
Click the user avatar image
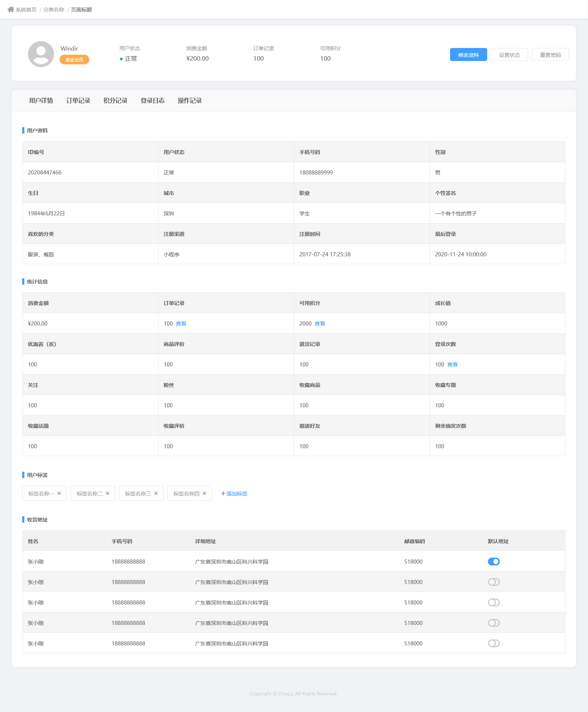[x=41, y=54]
